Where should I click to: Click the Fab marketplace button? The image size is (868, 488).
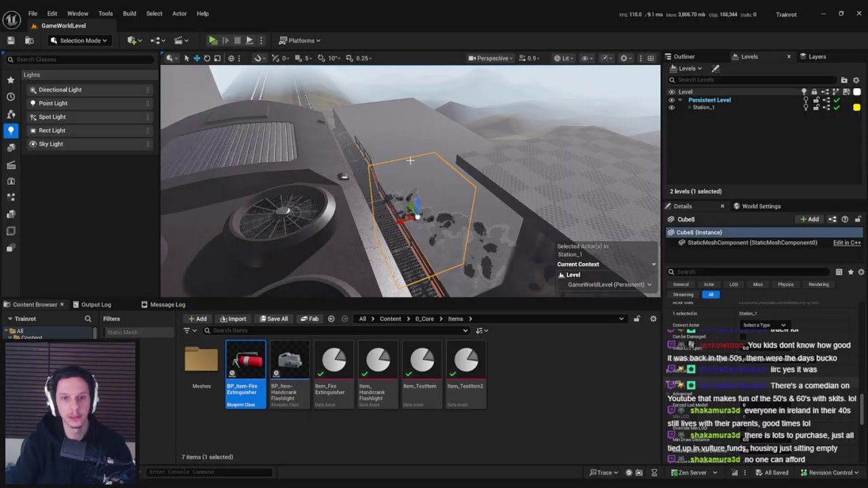[x=309, y=319]
